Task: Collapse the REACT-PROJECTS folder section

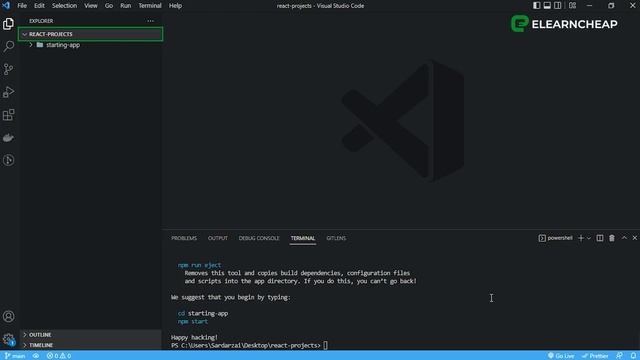Action: [x=91, y=34]
